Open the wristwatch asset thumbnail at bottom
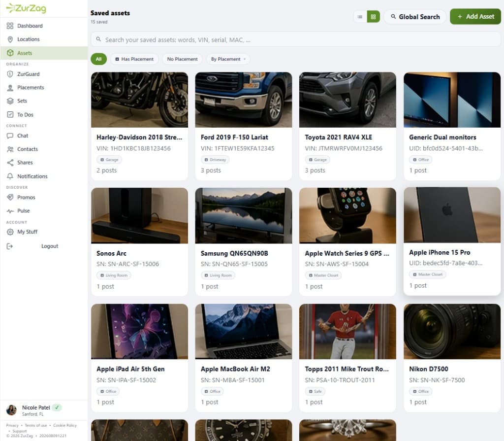The image size is (504, 441). point(244,430)
